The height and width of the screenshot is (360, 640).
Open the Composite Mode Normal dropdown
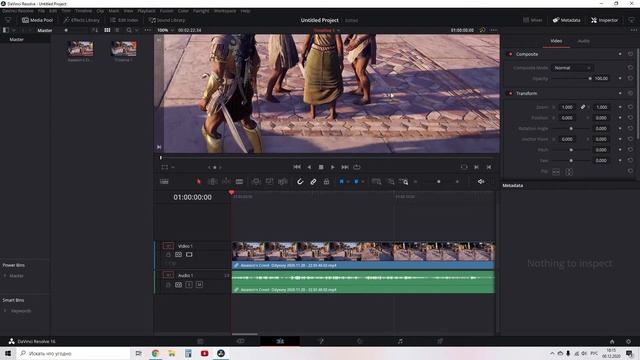click(x=572, y=68)
